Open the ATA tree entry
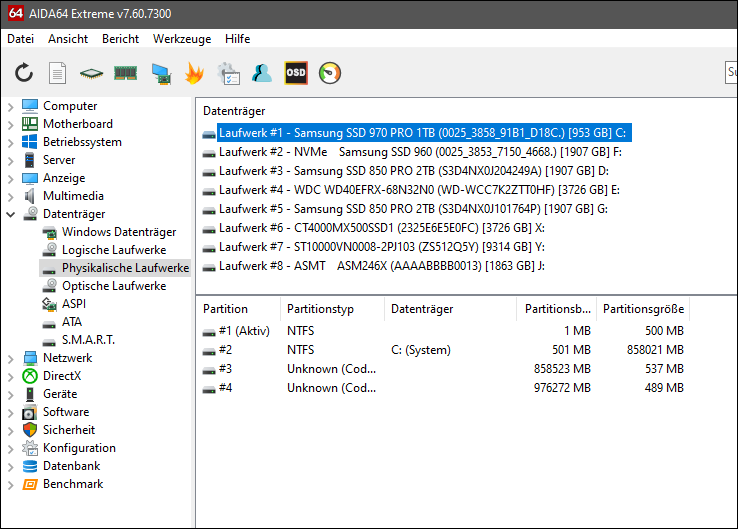Screen dimensions: 738x529 (72, 322)
